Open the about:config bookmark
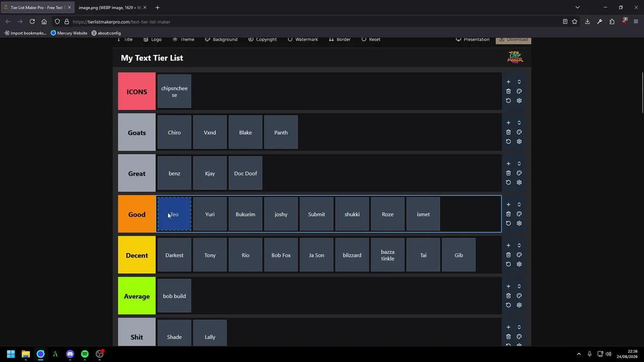Image resolution: width=644 pixels, height=362 pixels. [106, 33]
